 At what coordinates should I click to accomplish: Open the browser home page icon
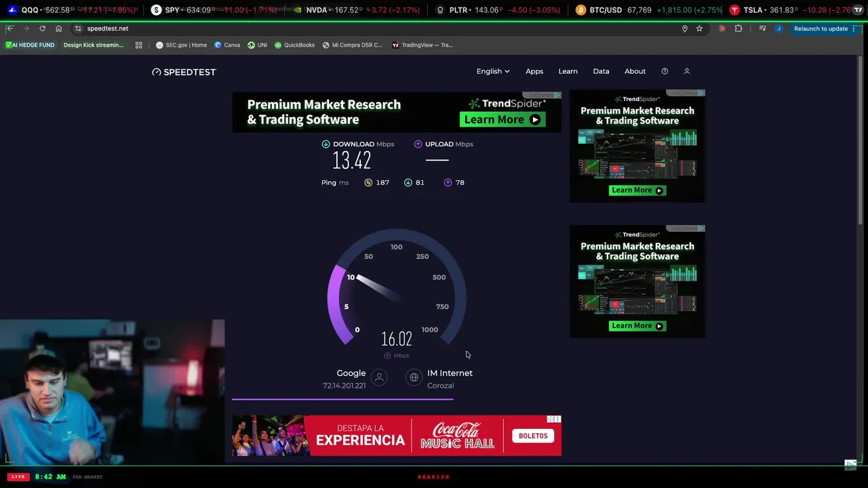[x=58, y=28]
